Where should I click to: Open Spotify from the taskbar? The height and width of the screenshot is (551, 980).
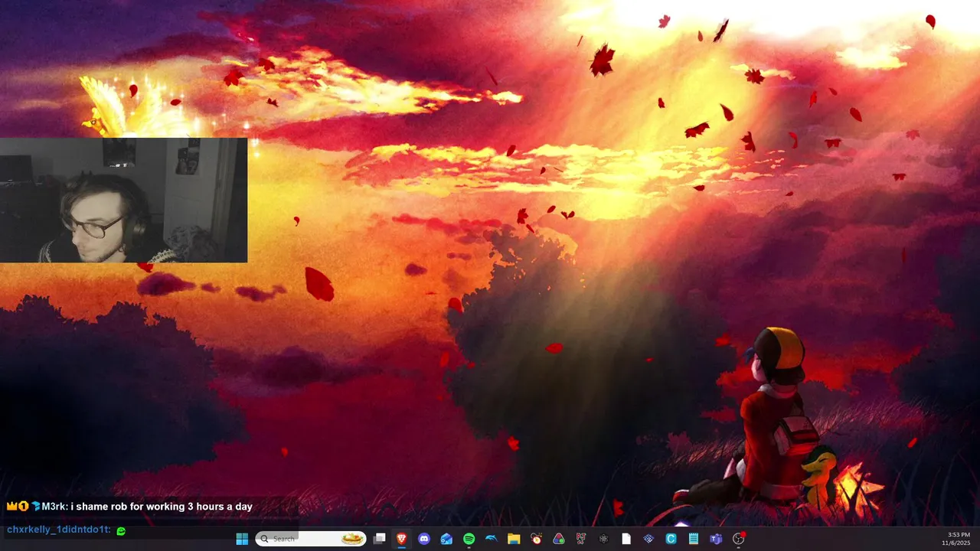coord(469,539)
